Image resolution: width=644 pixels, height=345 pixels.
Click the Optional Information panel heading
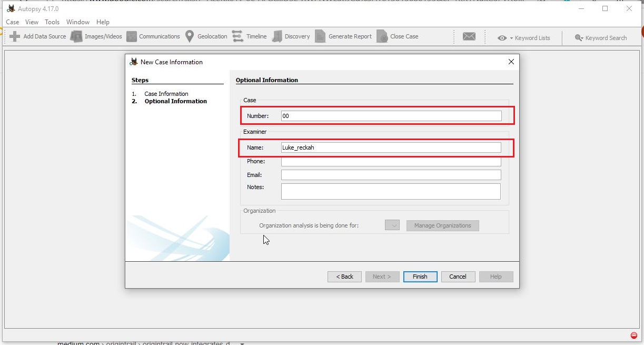tap(267, 80)
